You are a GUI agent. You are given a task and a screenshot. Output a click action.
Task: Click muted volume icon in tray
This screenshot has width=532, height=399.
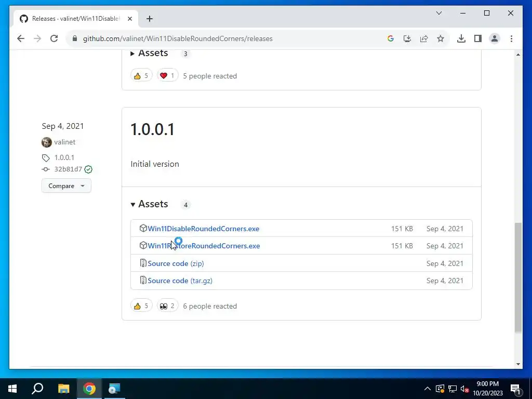(x=464, y=389)
